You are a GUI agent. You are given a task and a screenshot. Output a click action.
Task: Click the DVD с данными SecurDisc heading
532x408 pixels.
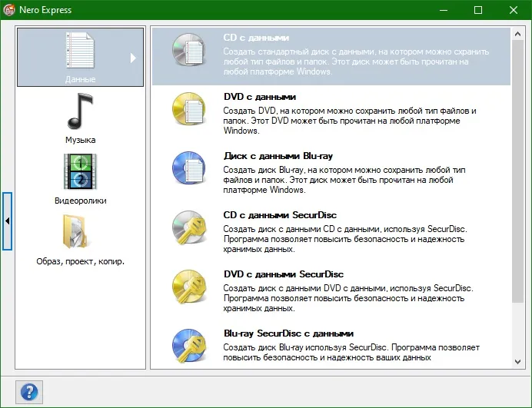coord(284,274)
